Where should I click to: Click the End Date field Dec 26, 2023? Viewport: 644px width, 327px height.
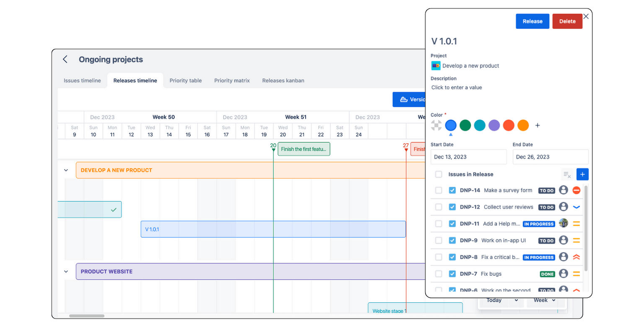coord(551,157)
